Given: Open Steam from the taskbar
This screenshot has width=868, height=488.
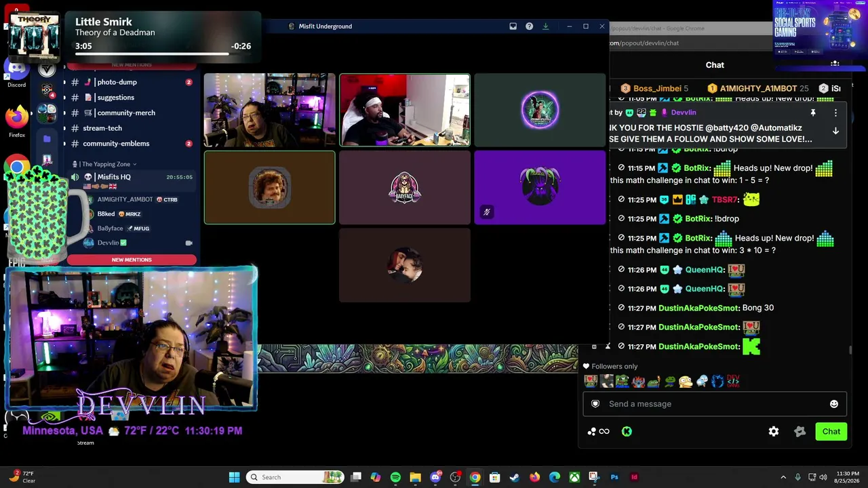Looking at the screenshot, I should (515, 477).
